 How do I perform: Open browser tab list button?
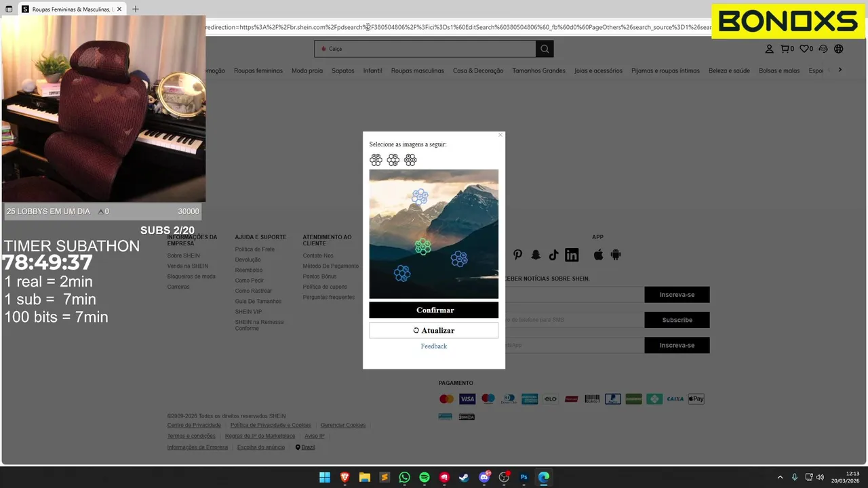click(9, 9)
